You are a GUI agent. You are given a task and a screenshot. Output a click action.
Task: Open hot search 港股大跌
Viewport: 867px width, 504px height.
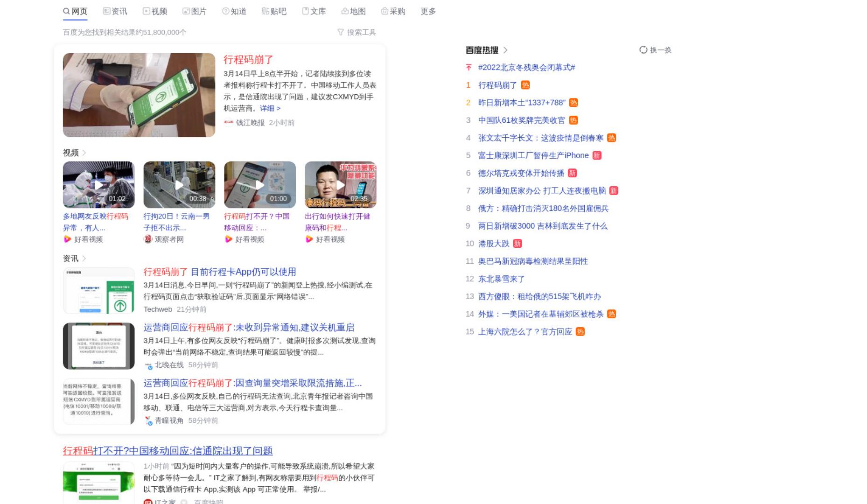click(x=494, y=244)
